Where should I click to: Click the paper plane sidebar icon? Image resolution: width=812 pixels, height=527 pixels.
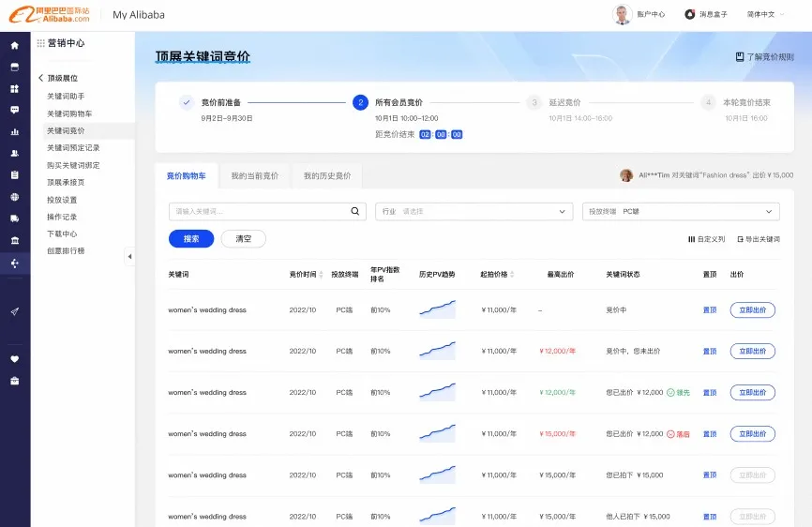coord(14,311)
